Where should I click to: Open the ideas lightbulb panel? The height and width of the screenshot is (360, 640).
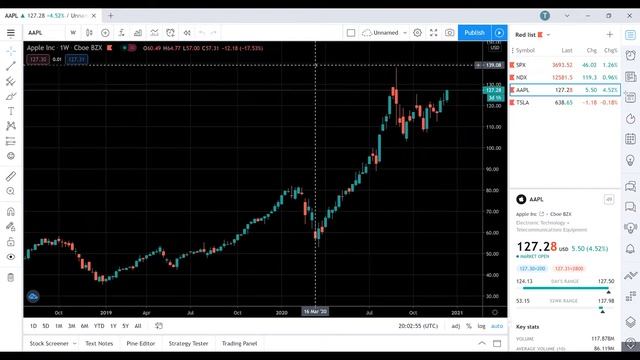click(x=631, y=160)
